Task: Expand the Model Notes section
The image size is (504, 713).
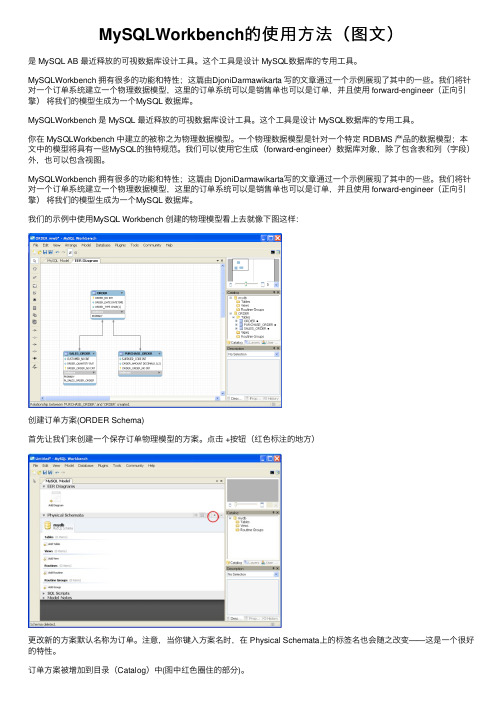Action: click(44, 598)
